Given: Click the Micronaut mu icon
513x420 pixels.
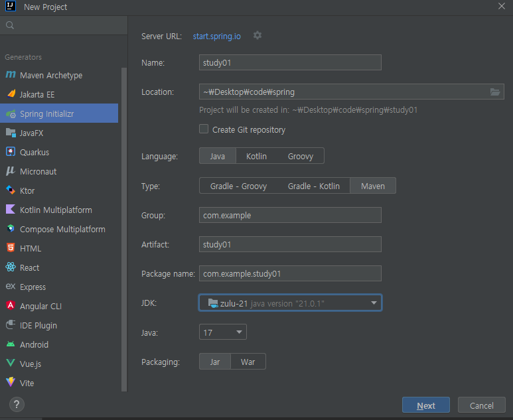Looking at the screenshot, I should pyautogui.click(x=11, y=171).
